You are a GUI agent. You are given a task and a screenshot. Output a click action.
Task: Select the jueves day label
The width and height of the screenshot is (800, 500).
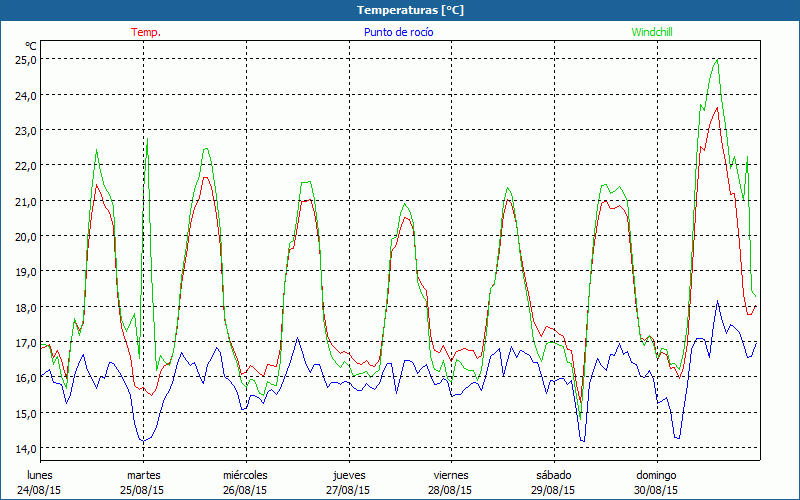pos(348,475)
